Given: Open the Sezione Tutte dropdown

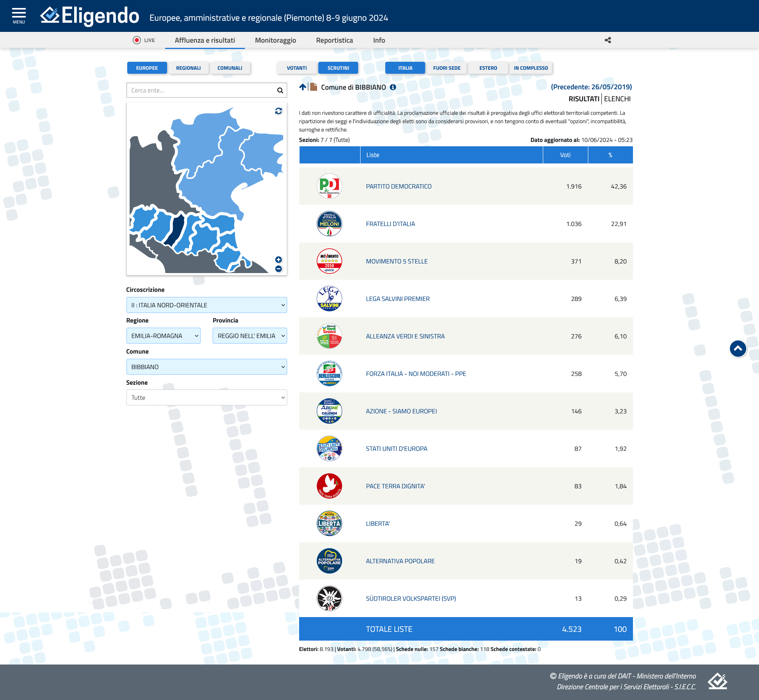Looking at the screenshot, I should click(x=207, y=397).
